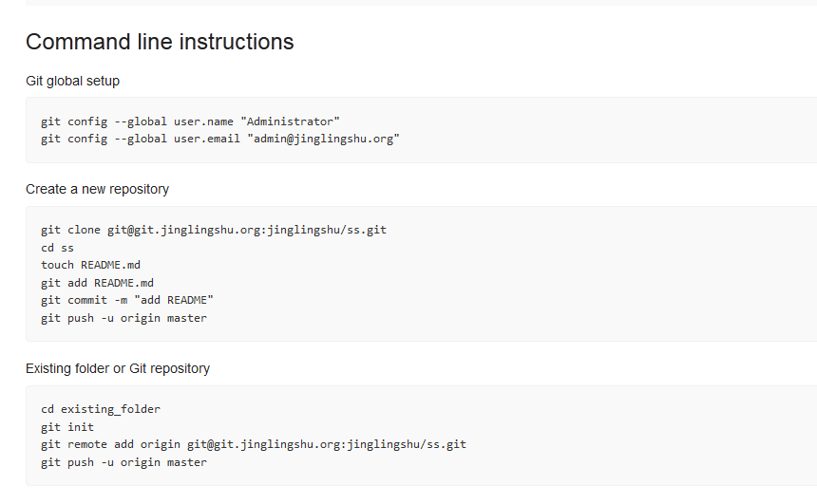
Task: Click the "cd existing_folder" command line
Action: click(101, 409)
